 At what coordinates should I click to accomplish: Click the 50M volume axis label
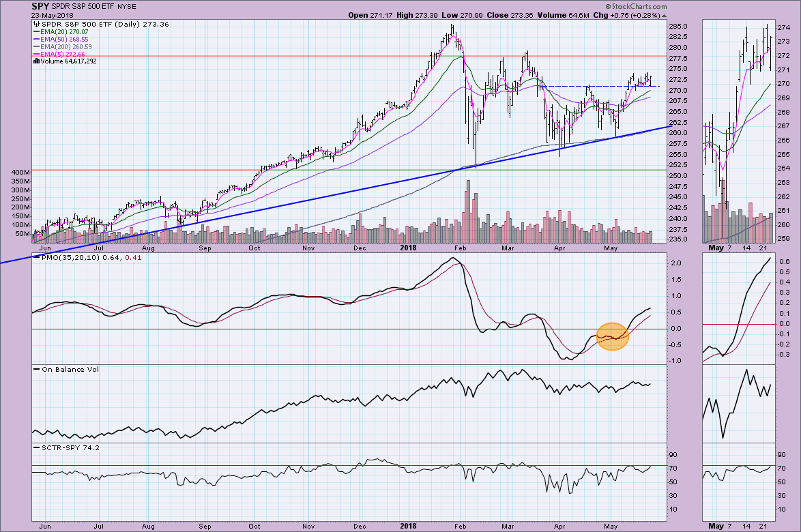pyautogui.click(x=22, y=234)
